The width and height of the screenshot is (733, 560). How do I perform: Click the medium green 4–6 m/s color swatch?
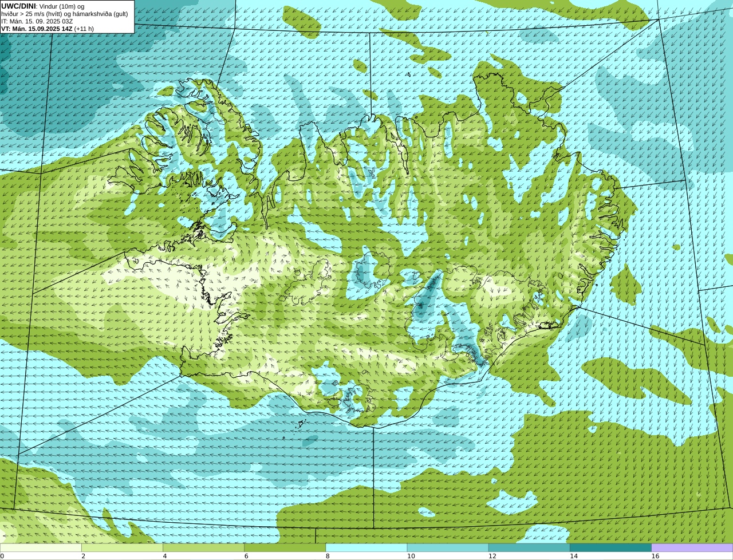pos(203,548)
